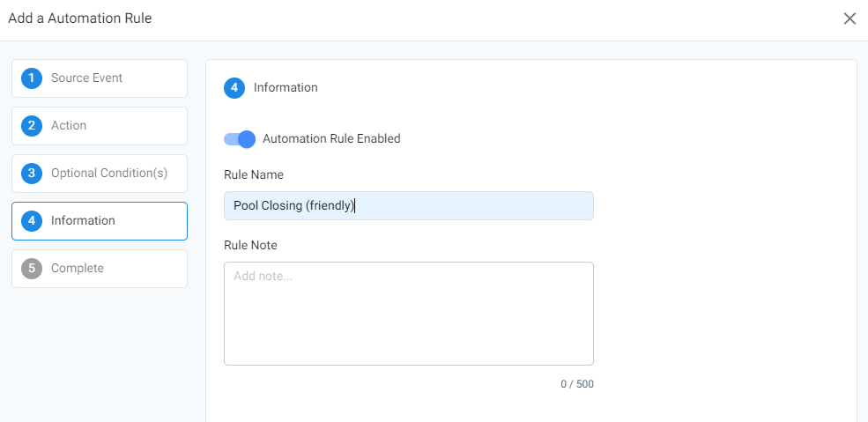Open the Action step
Viewport: 868px width, 422px height.
point(100,126)
